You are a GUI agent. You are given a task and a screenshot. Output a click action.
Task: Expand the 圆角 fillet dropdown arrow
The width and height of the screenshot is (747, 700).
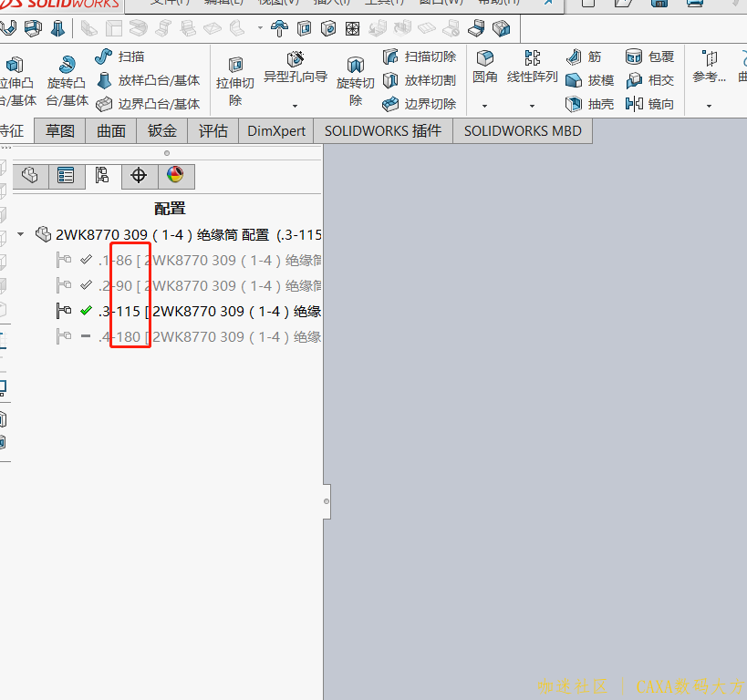(484, 106)
